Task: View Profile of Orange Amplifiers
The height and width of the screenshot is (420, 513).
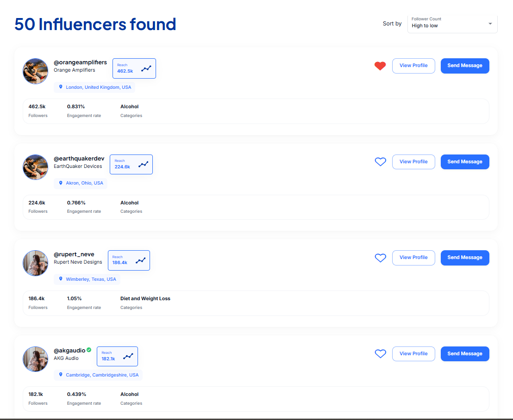Action: tap(413, 66)
